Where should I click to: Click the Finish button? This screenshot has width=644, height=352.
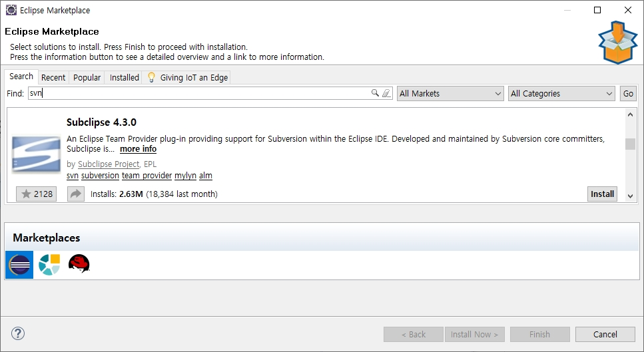click(x=539, y=334)
